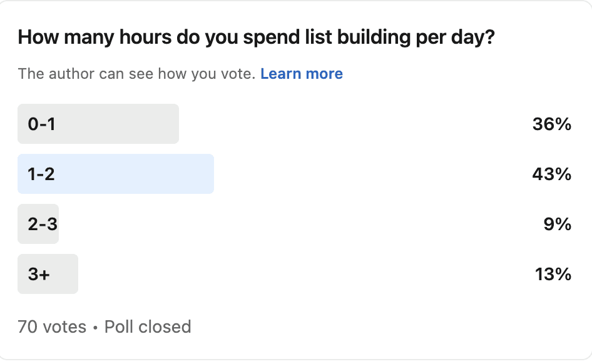Viewport: 592px width, 364px height.
Task: Select the 0-1 hours poll bar
Action: point(98,124)
